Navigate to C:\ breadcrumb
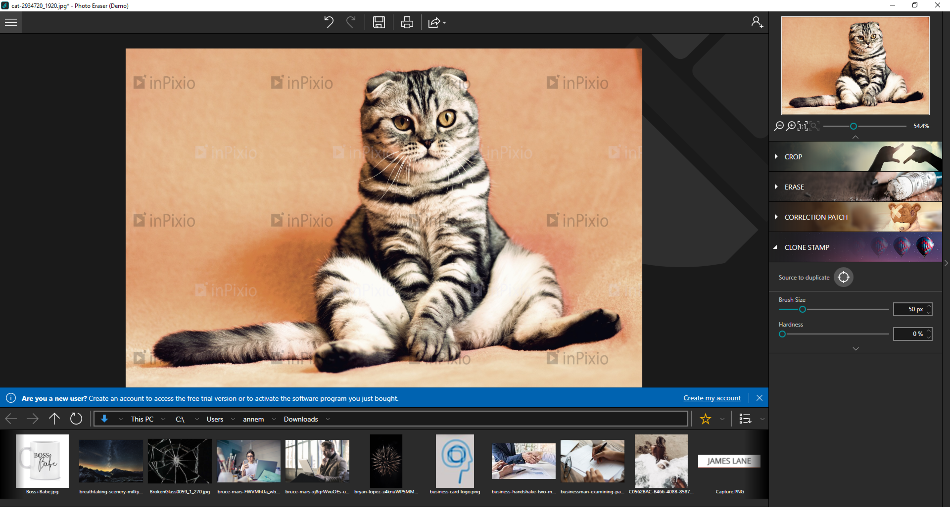The height and width of the screenshot is (507, 950). click(180, 419)
